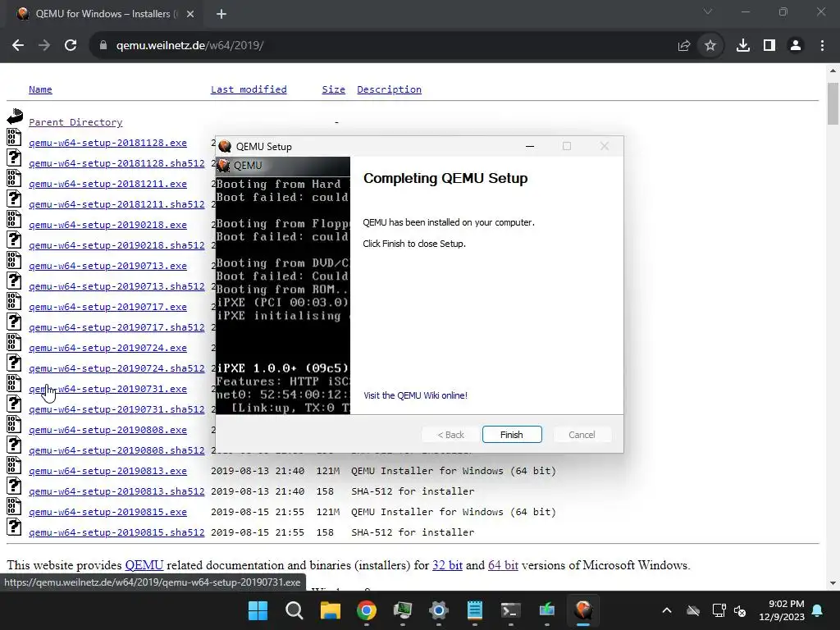The width and height of the screenshot is (840, 630).
Task: Open qemu-w64-setup-20190717.sha512 link
Action: coord(116,326)
